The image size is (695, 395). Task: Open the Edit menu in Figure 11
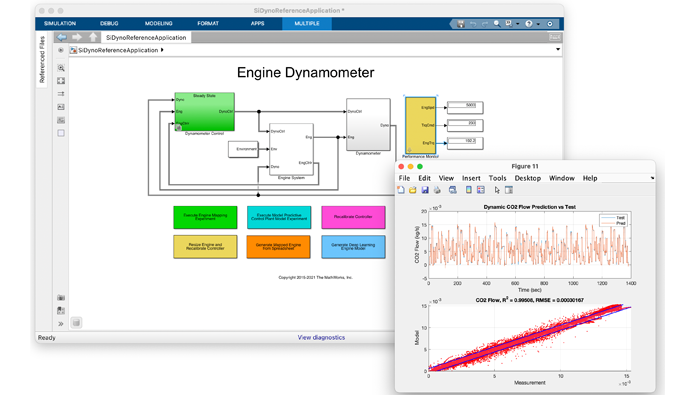(424, 178)
